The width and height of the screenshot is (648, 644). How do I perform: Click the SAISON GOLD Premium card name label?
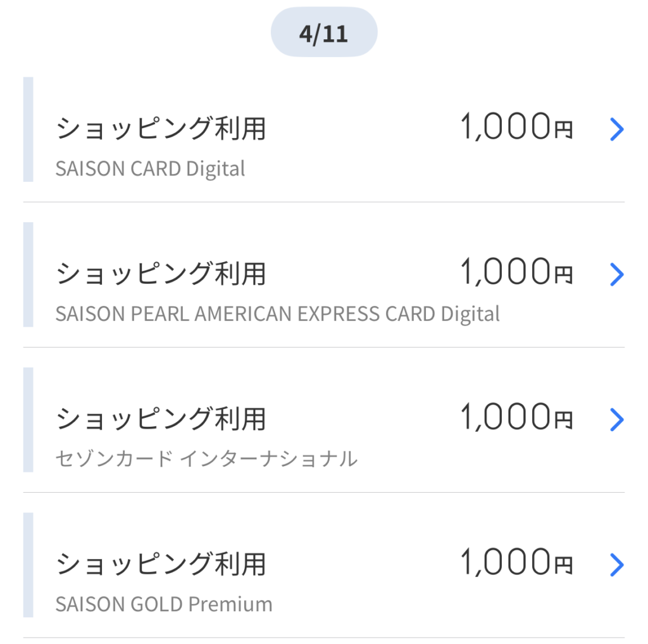tap(164, 604)
